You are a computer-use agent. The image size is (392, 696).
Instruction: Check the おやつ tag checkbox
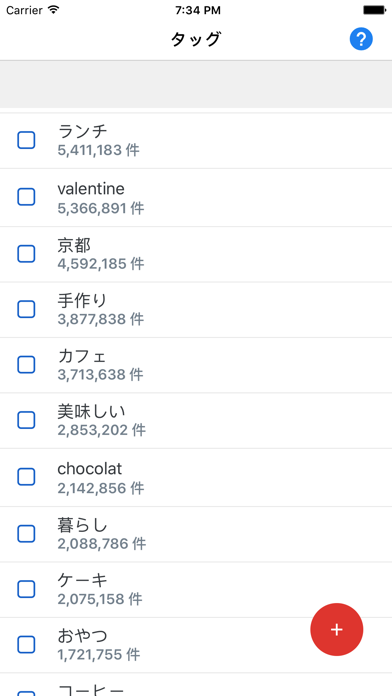click(x=26, y=645)
